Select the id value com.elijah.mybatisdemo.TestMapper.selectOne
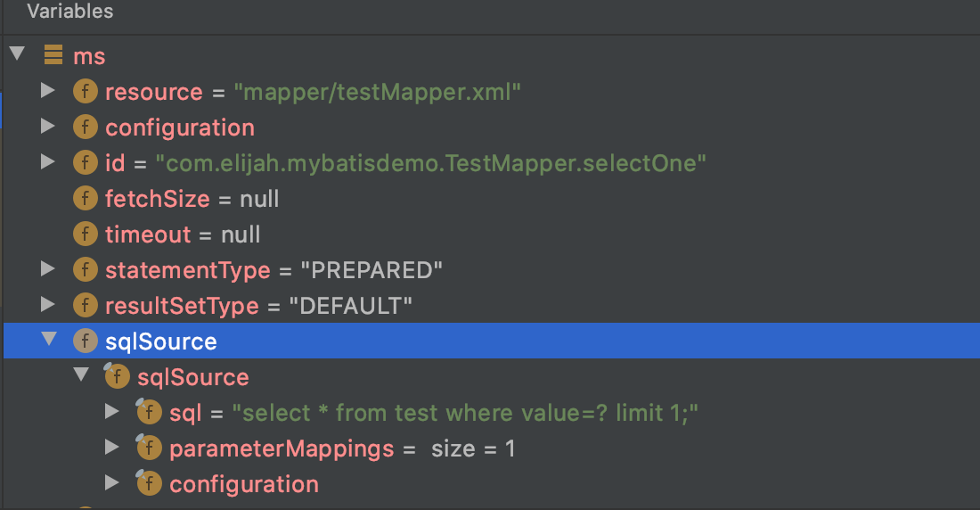Screen dimensions: 980x510 click(x=431, y=163)
